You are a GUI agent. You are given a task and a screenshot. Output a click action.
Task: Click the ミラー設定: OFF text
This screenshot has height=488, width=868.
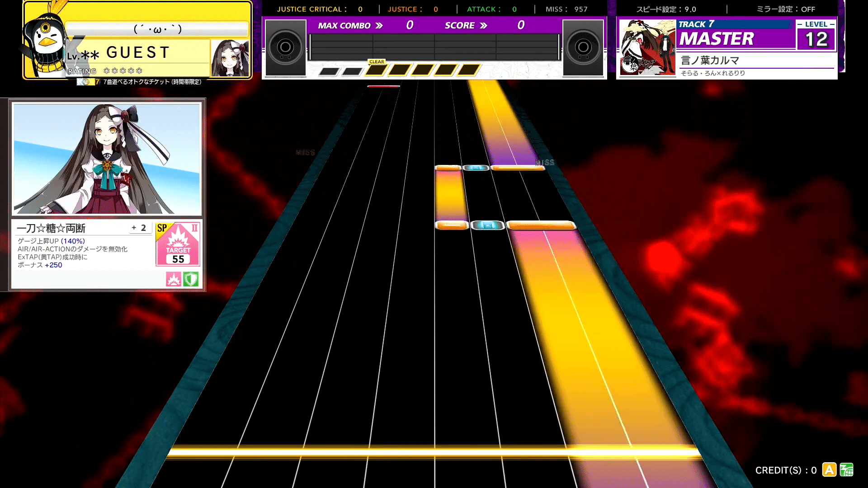[786, 9]
